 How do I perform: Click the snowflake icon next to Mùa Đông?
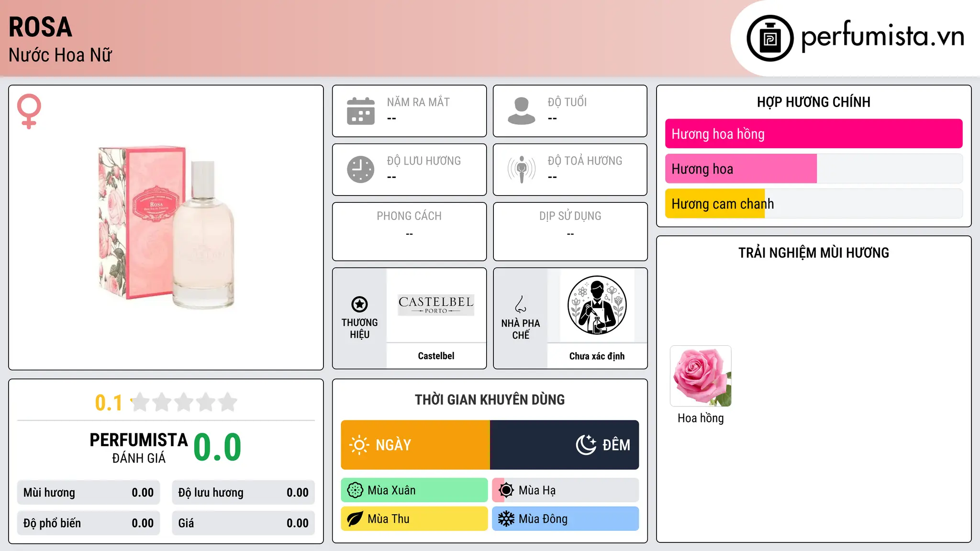coord(506,519)
